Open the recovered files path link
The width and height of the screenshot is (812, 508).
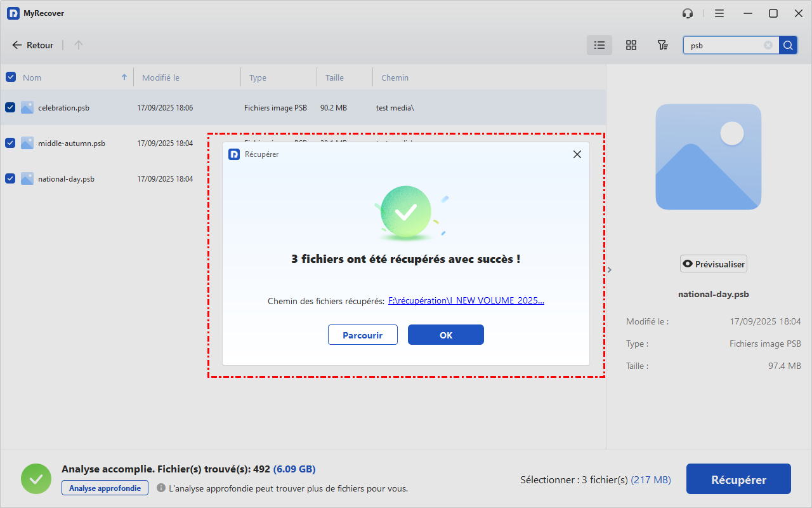466,301
